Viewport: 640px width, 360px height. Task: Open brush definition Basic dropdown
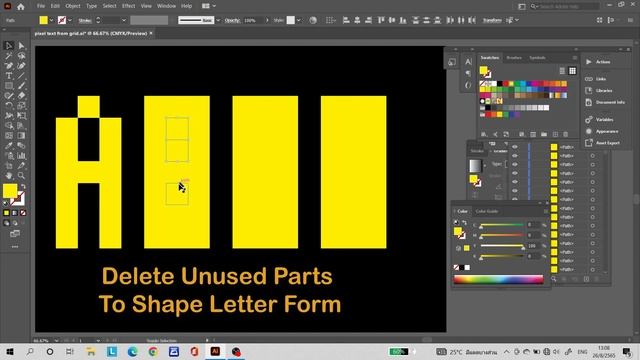point(218,20)
